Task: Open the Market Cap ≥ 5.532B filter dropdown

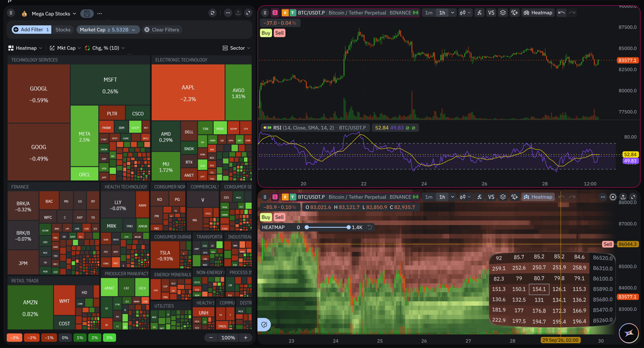Action: point(108,30)
